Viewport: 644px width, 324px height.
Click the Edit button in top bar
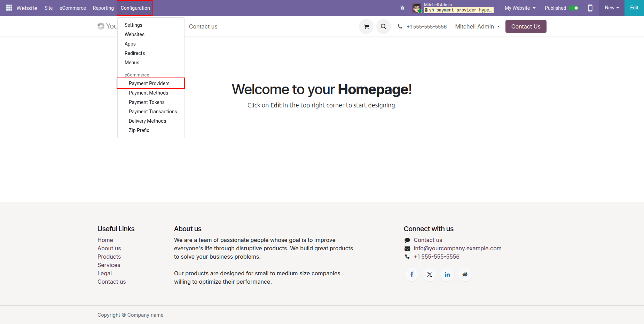634,8
